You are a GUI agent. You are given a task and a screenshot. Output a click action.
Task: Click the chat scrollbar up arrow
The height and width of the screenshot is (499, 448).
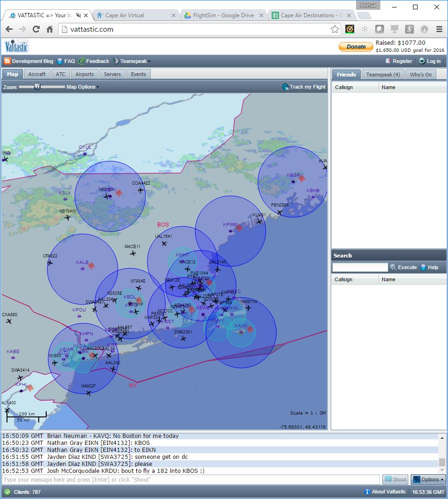click(442, 438)
